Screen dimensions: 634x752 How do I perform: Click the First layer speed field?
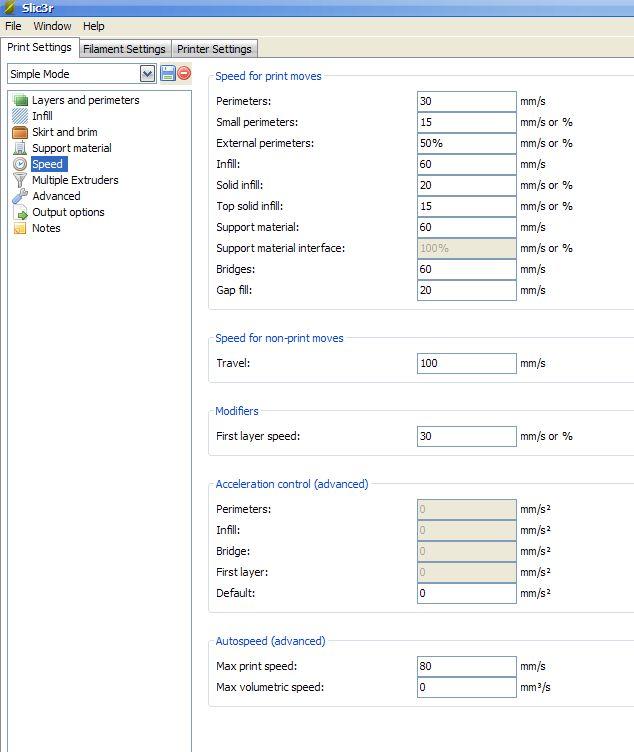[467, 436]
